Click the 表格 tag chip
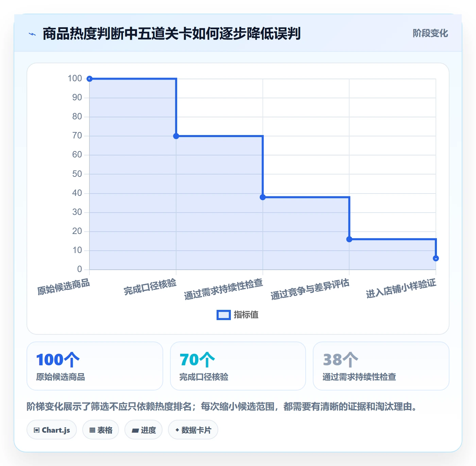The image size is (476, 466). pos(101,430)
